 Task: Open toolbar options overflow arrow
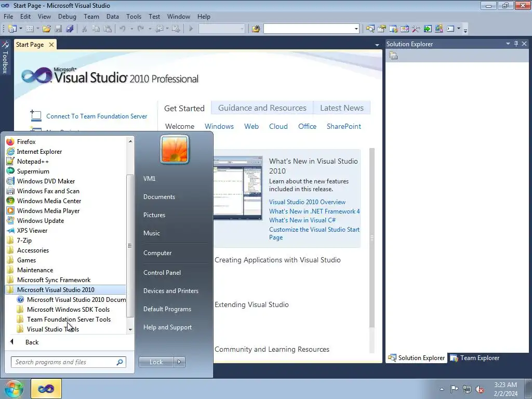[x=465, y=30]
